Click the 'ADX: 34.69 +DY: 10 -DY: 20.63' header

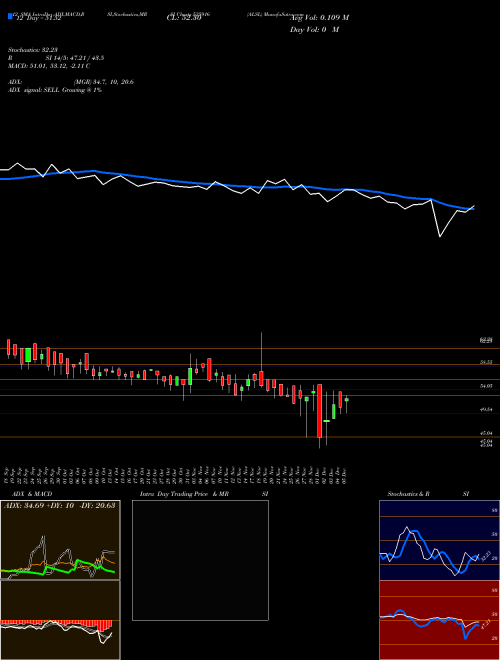click(59, 505)
